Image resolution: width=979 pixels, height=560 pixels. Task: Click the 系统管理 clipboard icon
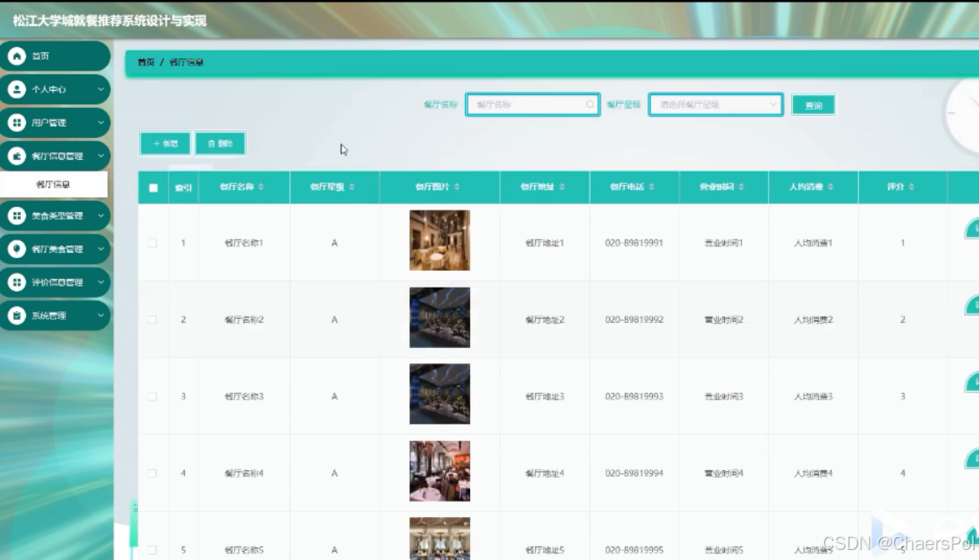pyautogui.click(x=17, y=315)
